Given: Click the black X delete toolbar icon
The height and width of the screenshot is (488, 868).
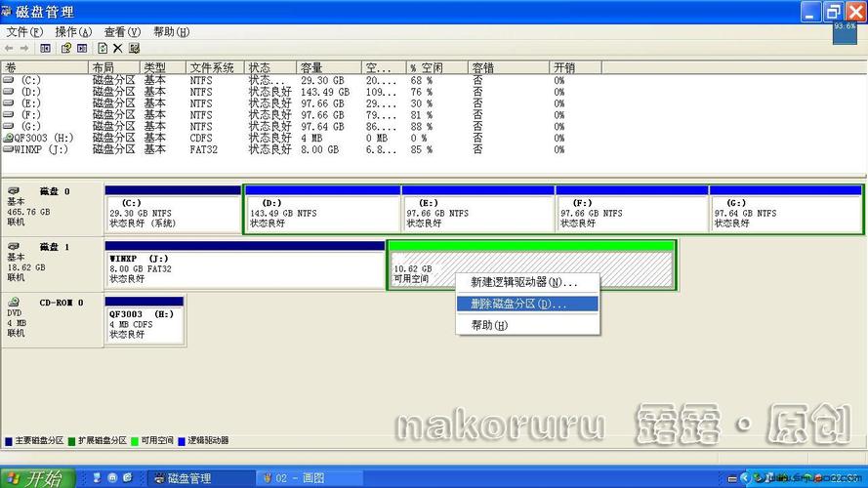Looking at the screenshot, I should click(117, 48).
